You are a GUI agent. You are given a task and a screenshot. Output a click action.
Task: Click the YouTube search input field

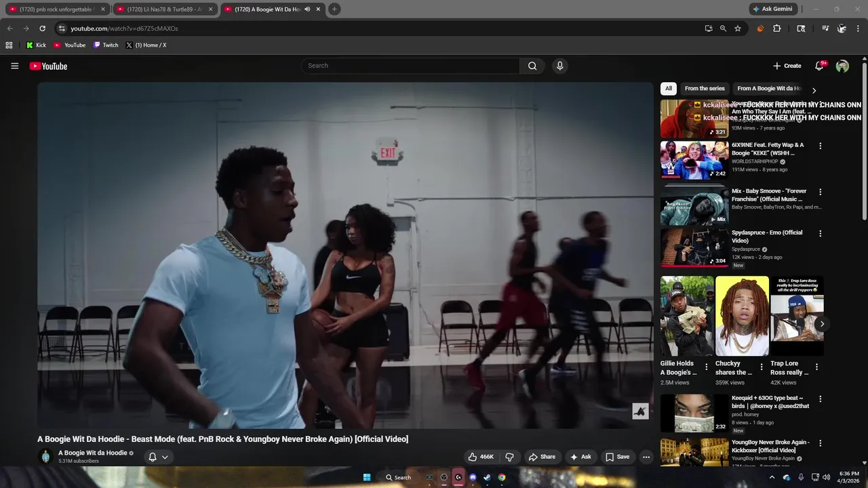(411, 66)
